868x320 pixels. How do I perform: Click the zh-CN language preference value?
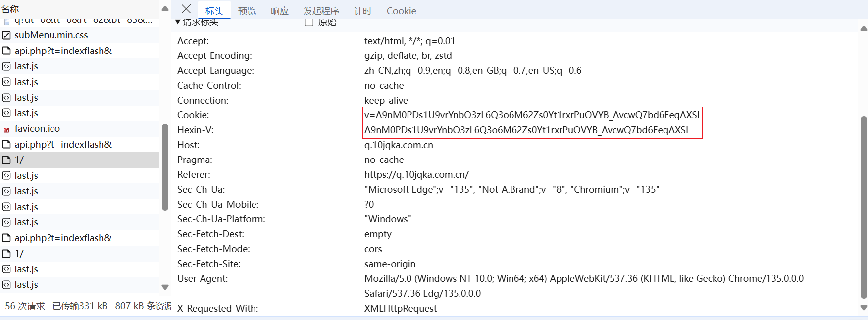473,70
